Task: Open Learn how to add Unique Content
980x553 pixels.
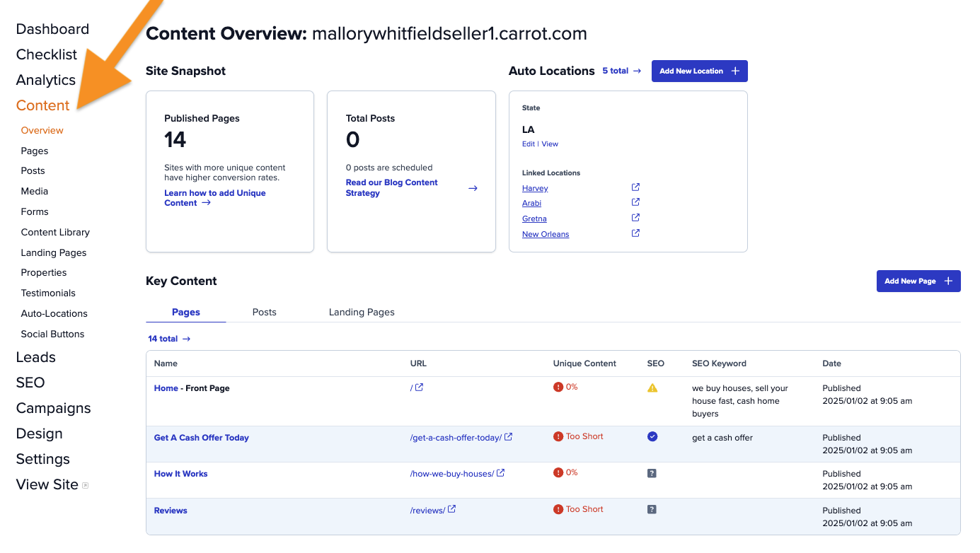Action: 215,198
